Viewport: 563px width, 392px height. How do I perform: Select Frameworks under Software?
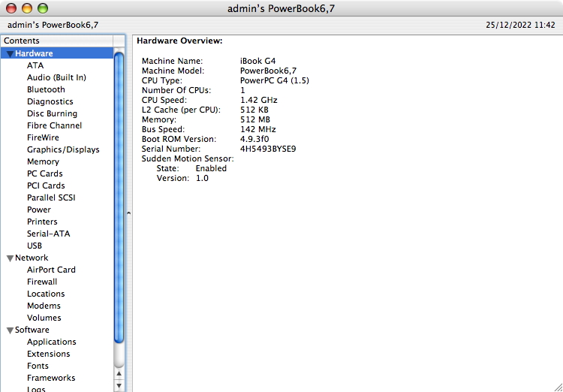coord(51,378)
